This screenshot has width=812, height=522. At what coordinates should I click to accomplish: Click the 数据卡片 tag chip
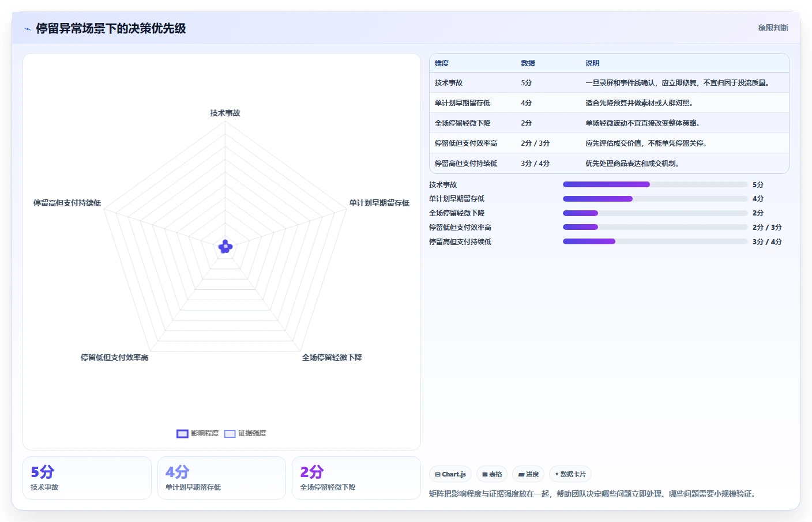[570, 474]
